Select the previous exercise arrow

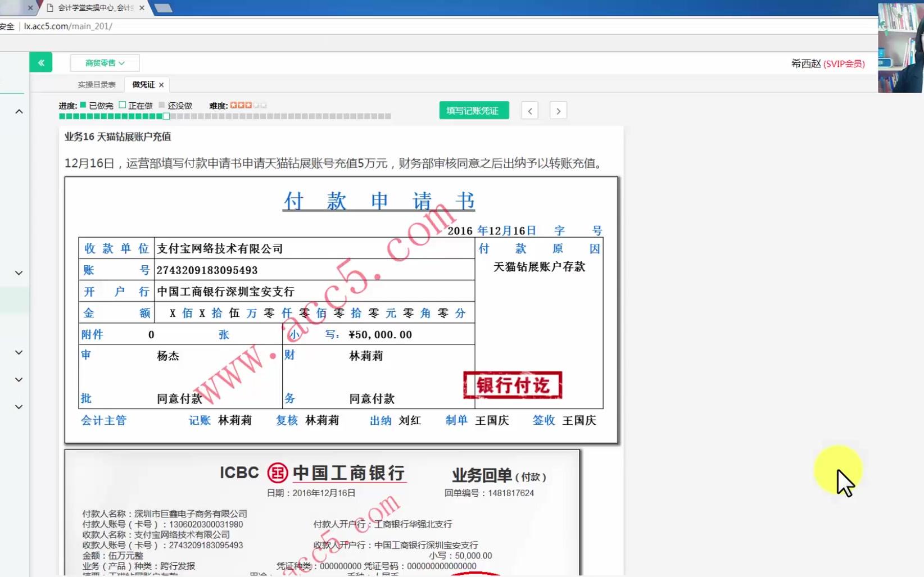529,111
